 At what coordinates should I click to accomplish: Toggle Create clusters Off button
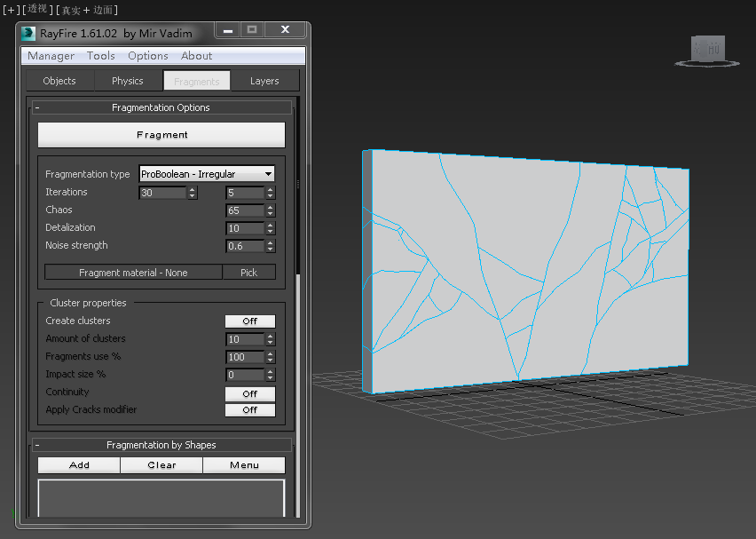[x=249, y=321]
